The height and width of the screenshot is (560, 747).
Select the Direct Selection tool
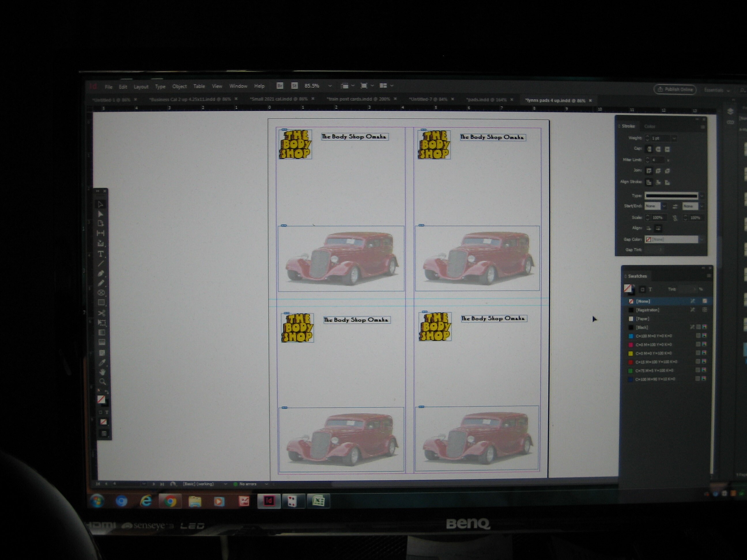coord(101,214)
